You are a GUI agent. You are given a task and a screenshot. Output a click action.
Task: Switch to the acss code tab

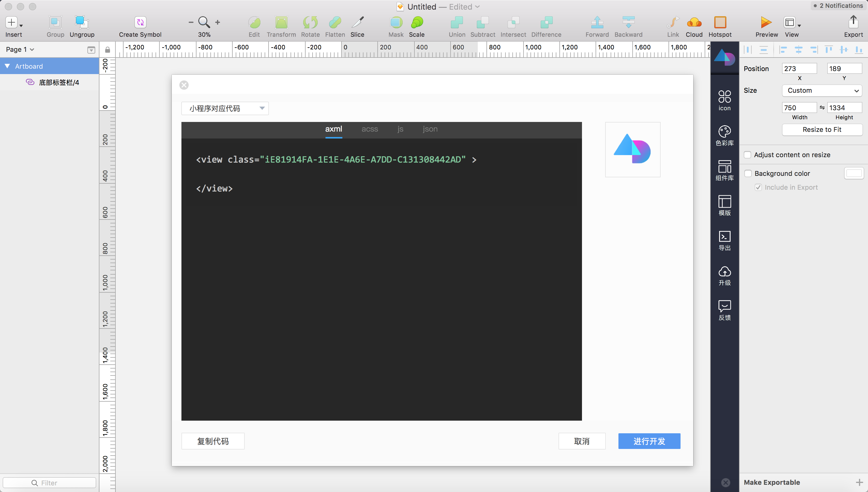pyautogui.click(x=370, y=129)
